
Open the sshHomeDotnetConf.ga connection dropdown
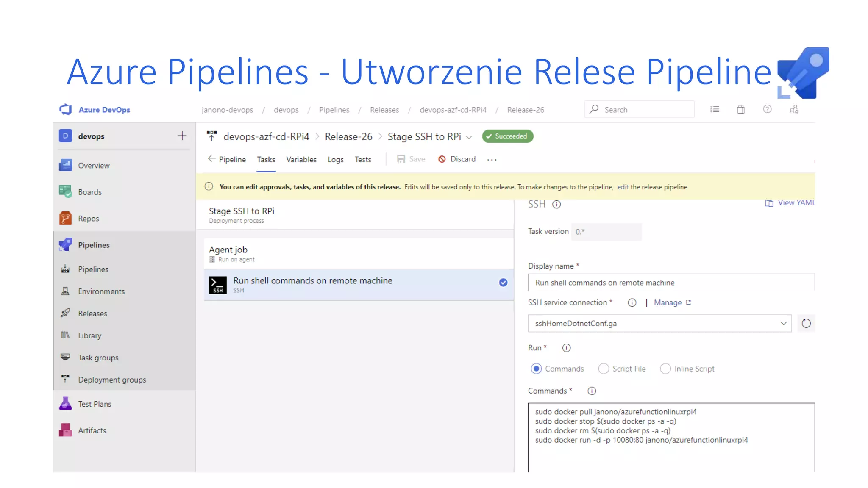click(659, 323)
